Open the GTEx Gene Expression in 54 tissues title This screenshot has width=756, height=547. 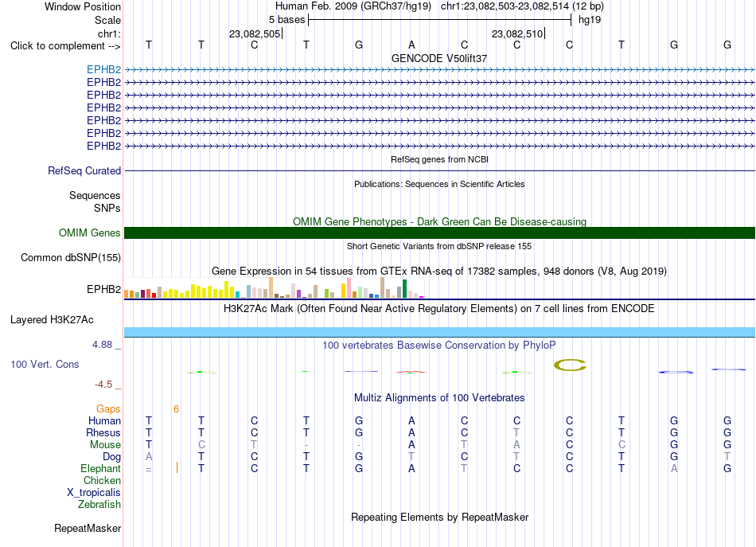439,271
